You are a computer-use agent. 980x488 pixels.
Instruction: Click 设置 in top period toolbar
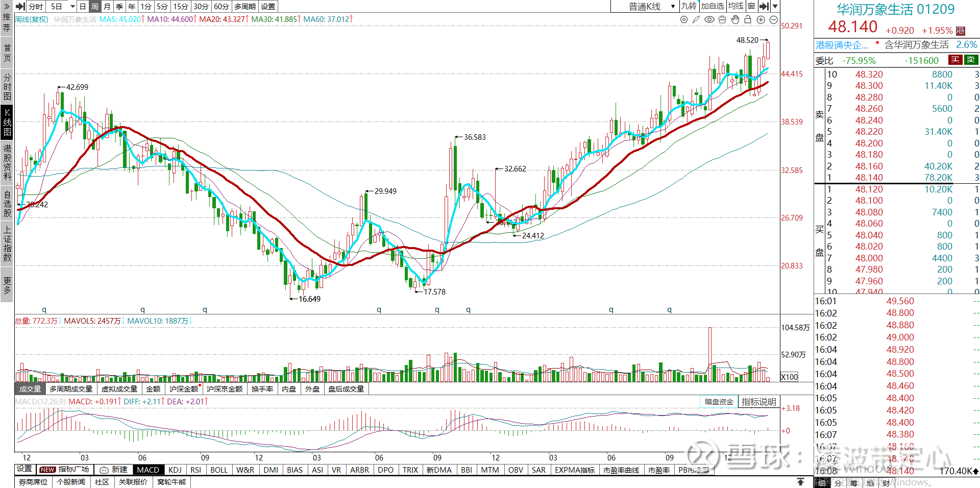268,6
